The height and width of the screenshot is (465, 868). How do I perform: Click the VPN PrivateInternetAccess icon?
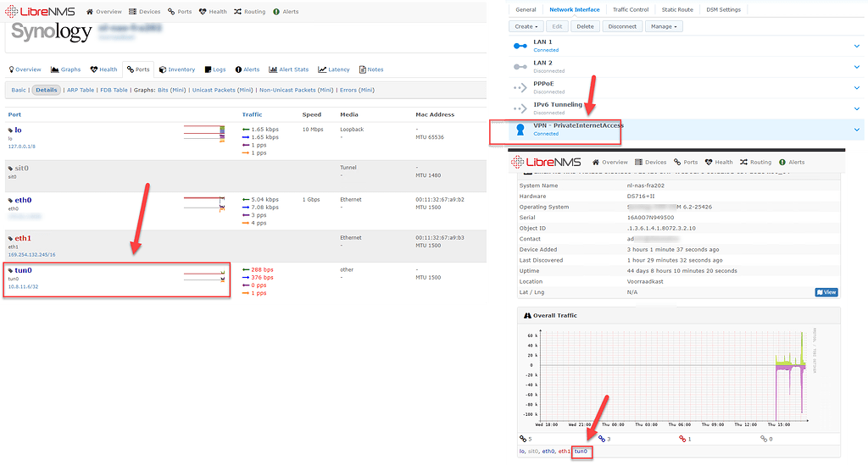520,130
